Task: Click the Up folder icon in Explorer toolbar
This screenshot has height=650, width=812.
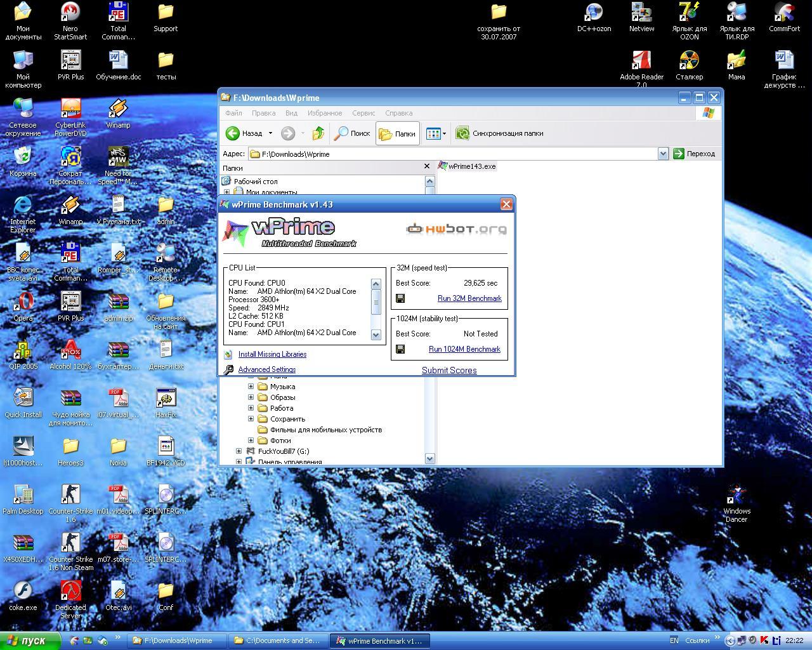Action: coord(318,133)
